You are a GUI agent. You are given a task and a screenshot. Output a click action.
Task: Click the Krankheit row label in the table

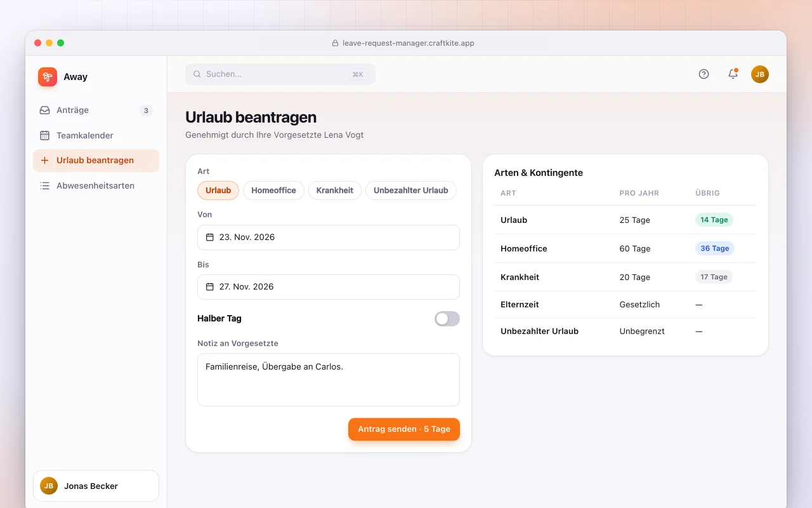click(x=520, y=277)
